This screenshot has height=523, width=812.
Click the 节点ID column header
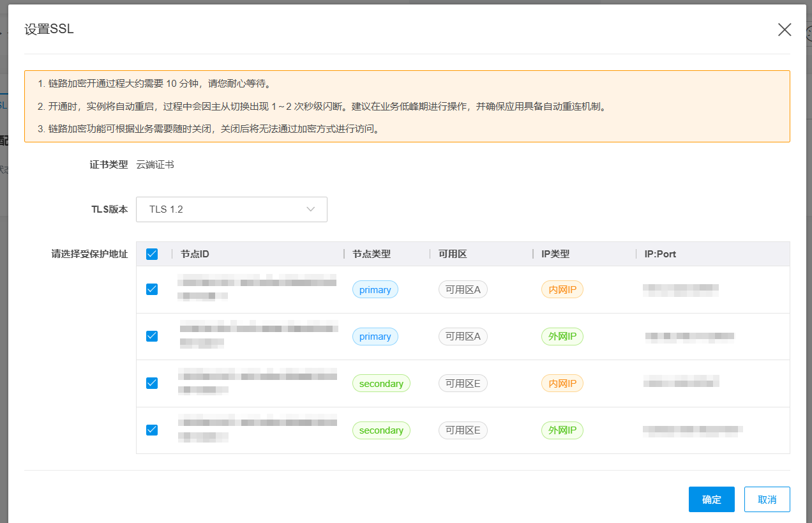[195, 254]
